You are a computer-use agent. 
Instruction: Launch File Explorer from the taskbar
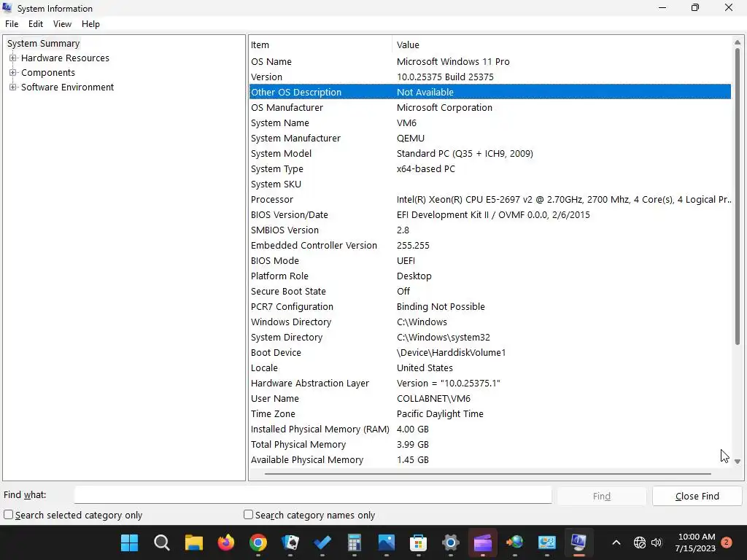click(194, 542)
